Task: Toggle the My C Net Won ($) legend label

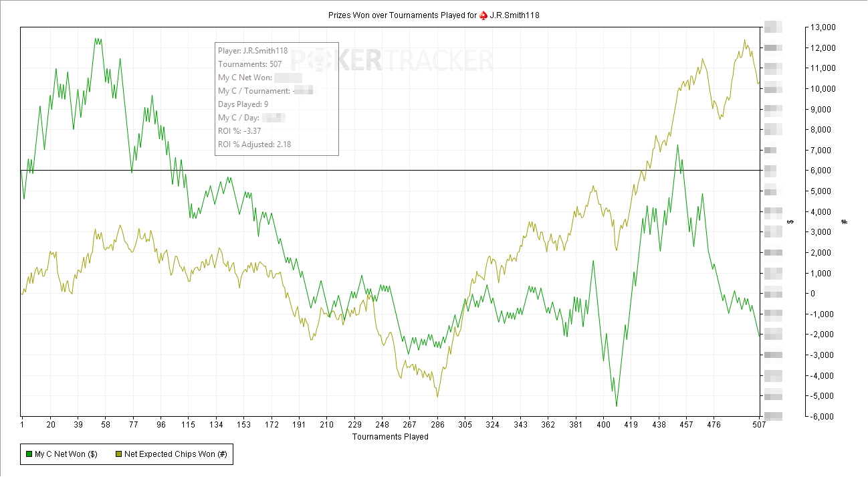Action: [x=66, y=455]
